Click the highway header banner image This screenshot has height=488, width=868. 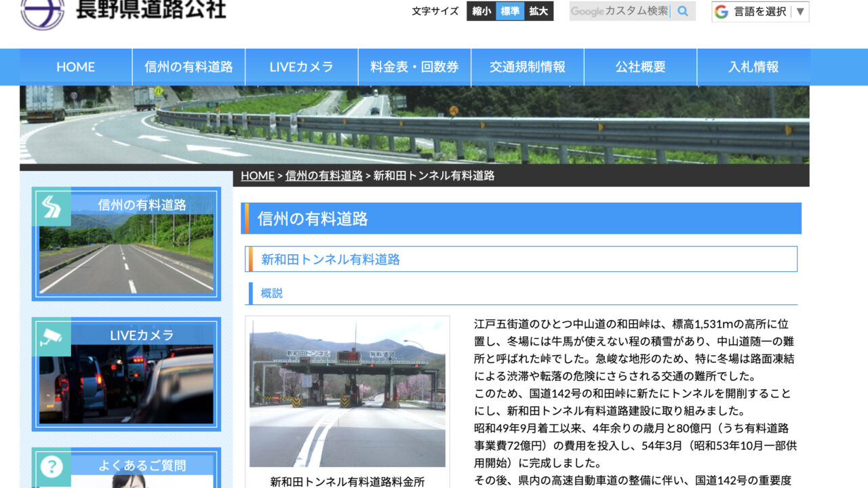click(414, 125)
